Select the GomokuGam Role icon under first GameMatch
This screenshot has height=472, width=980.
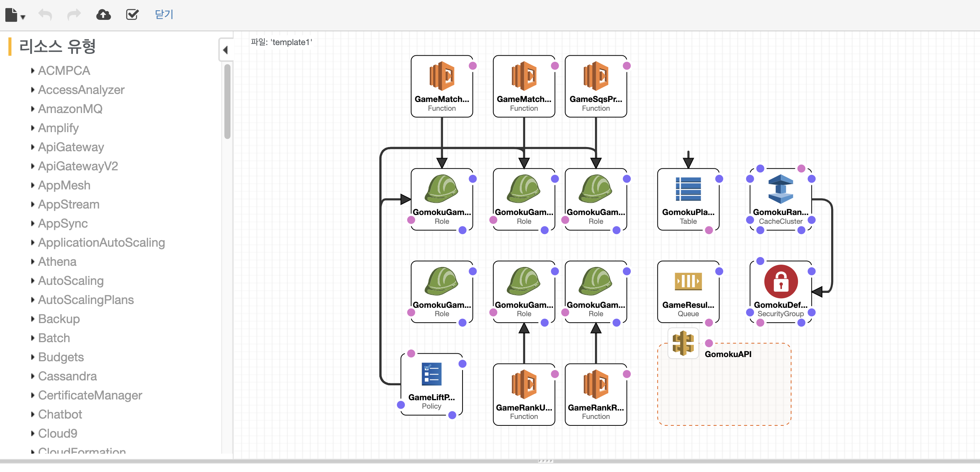click(x=442, y=189)
